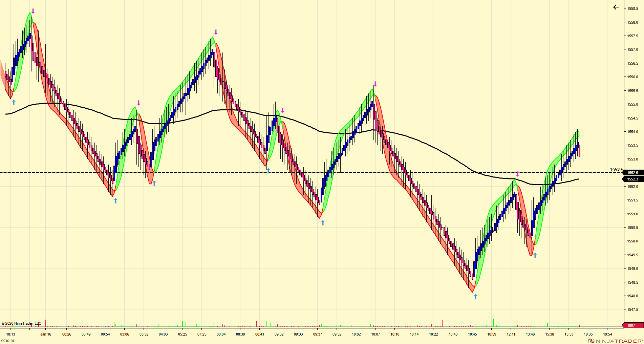Click the red 1807 volume marker
This screenshot has width=644, height=344.
(633, 325)
